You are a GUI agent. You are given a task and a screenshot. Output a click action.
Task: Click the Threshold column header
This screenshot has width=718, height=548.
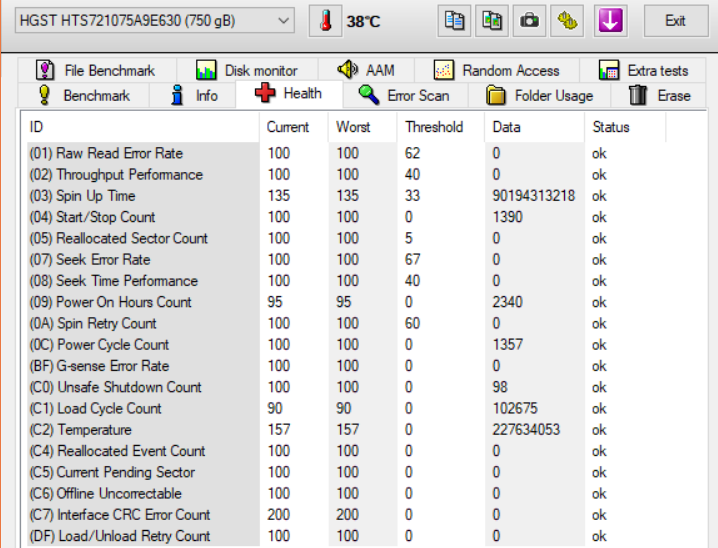click(441, 127)
